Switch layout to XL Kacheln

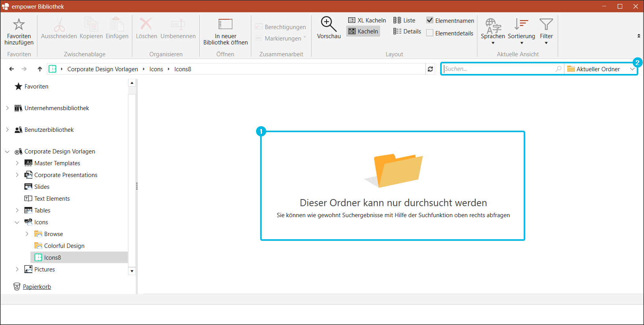pos(367,20)
